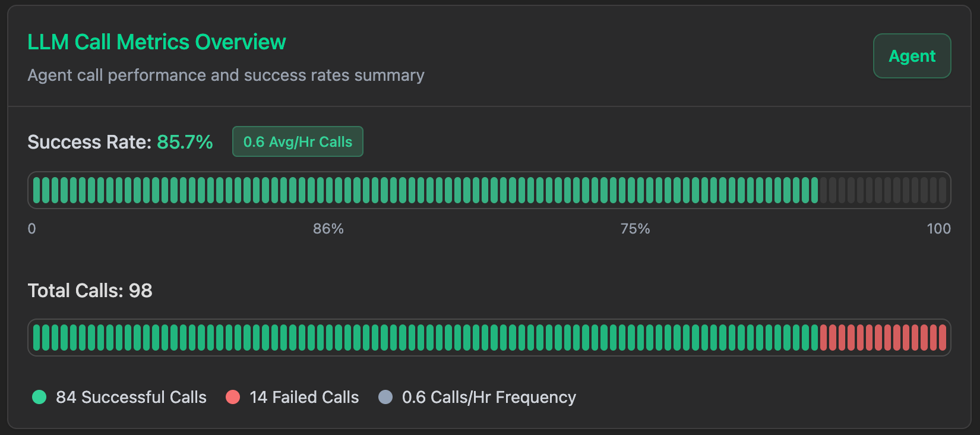980x435 pixels.
Task: Click the 86% scale marker label
Action: click(x=328, y=229)
